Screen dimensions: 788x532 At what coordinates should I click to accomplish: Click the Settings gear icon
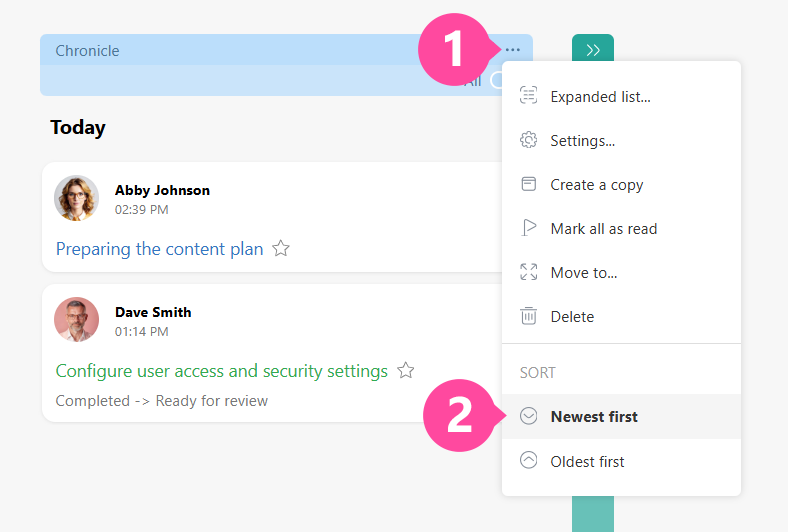pos(529,140)
